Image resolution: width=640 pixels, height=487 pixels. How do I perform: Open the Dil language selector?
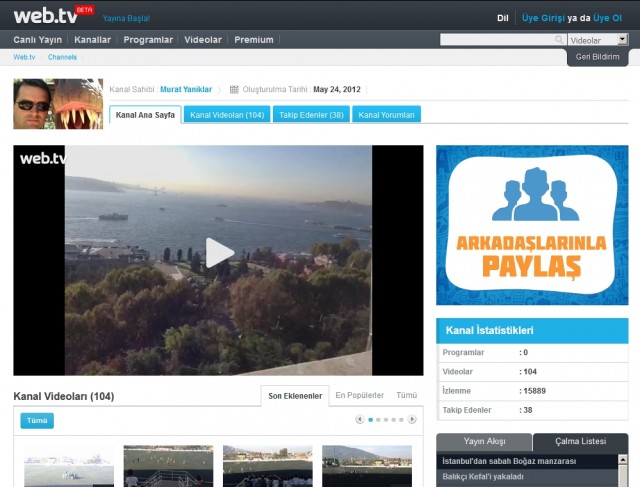pos(502,18)
